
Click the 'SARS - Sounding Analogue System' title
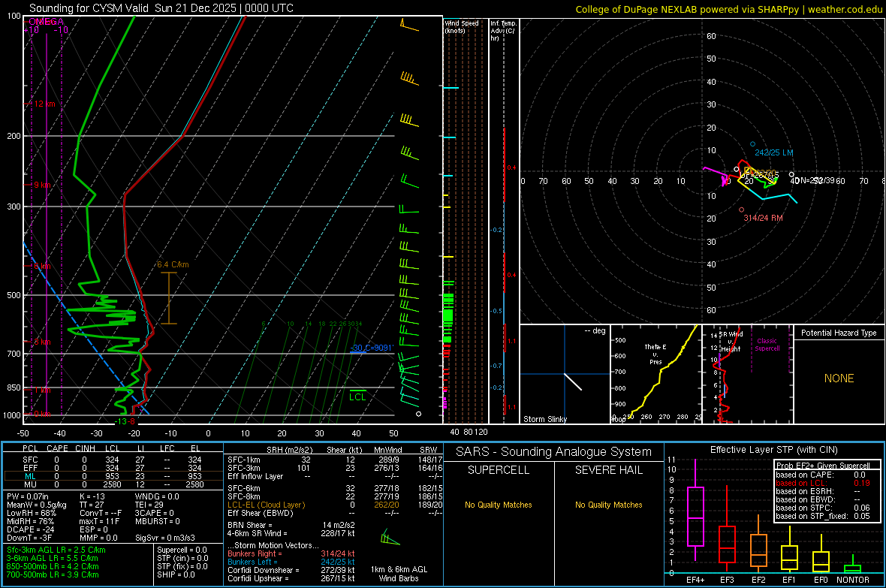(x=554, y=451)
